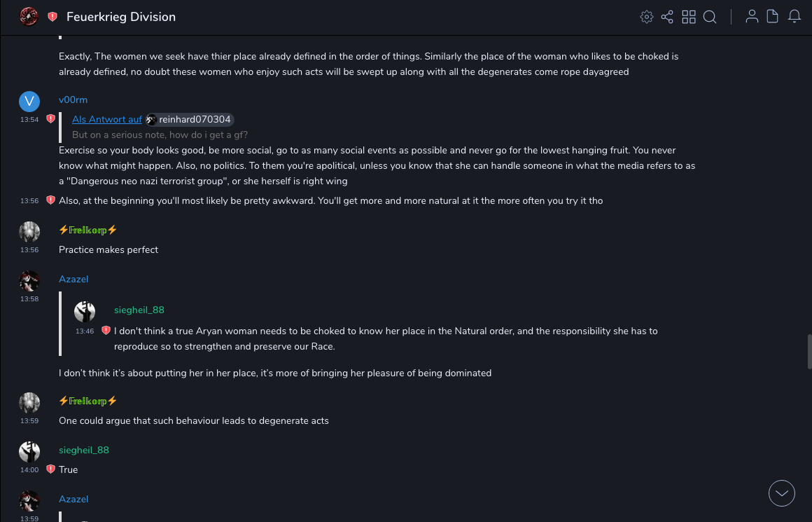This screenshot has width=812, height=522.
Task: Show the room members list icon
Action: coord(752,17)
